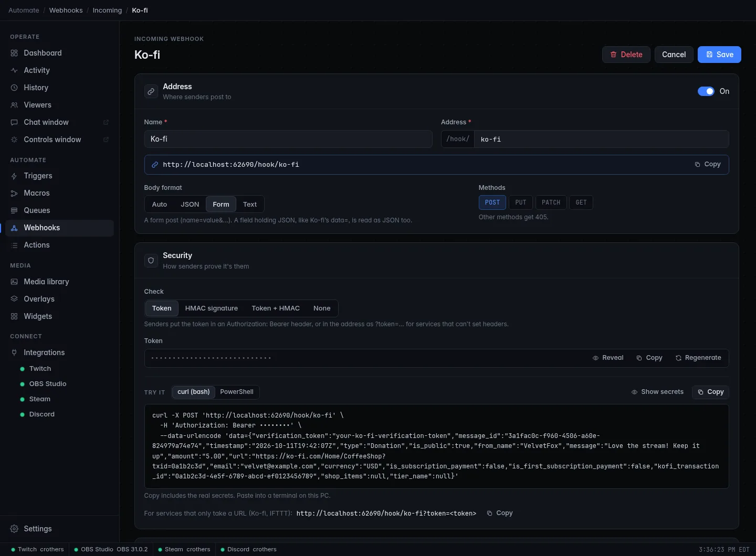
Task: Open Viewers list in sidebar
Action: [x=59, y=105]
